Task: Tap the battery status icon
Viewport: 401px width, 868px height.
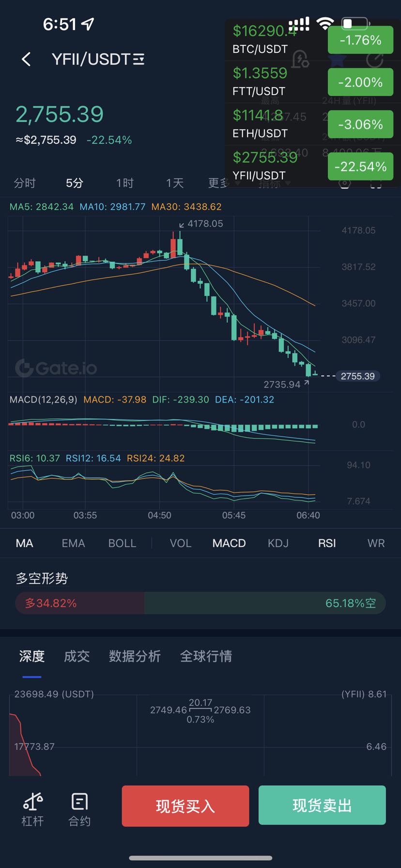Action: coord(355,23)
